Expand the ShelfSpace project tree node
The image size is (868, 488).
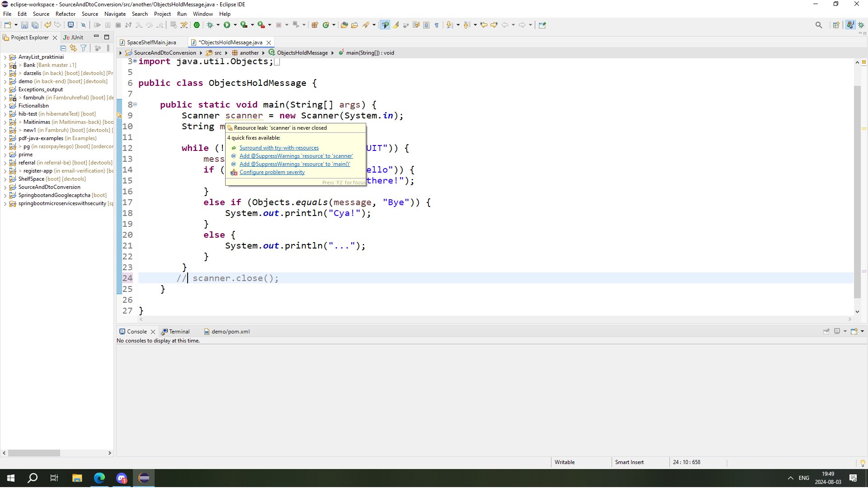click(5, 179)
